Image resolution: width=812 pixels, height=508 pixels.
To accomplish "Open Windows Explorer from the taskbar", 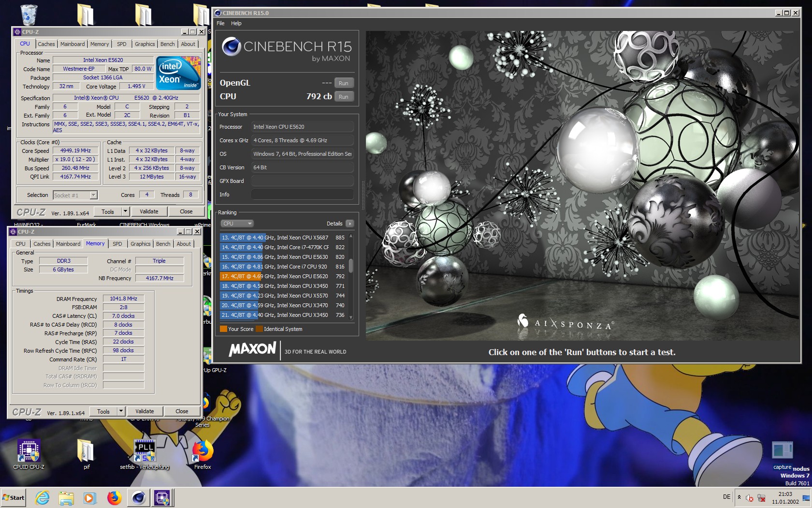I will (66, 498).
